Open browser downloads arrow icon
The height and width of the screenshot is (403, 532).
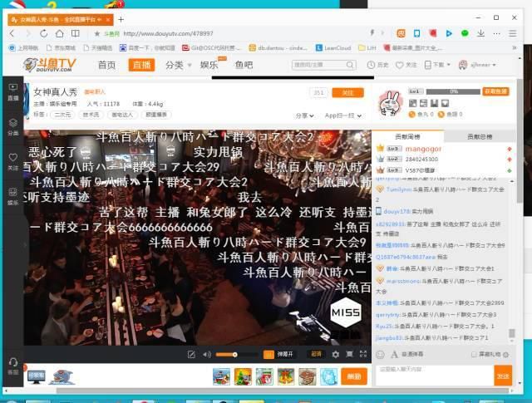[480, 33]
